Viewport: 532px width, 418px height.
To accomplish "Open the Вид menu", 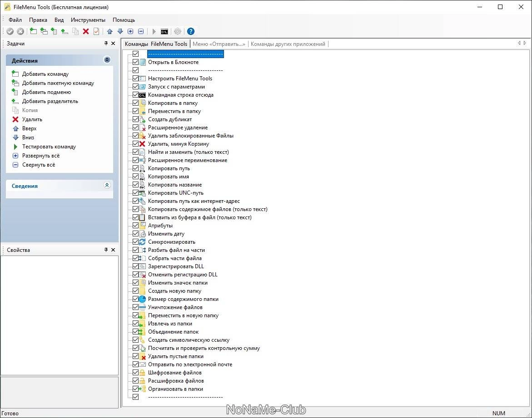I will point(59,20).
